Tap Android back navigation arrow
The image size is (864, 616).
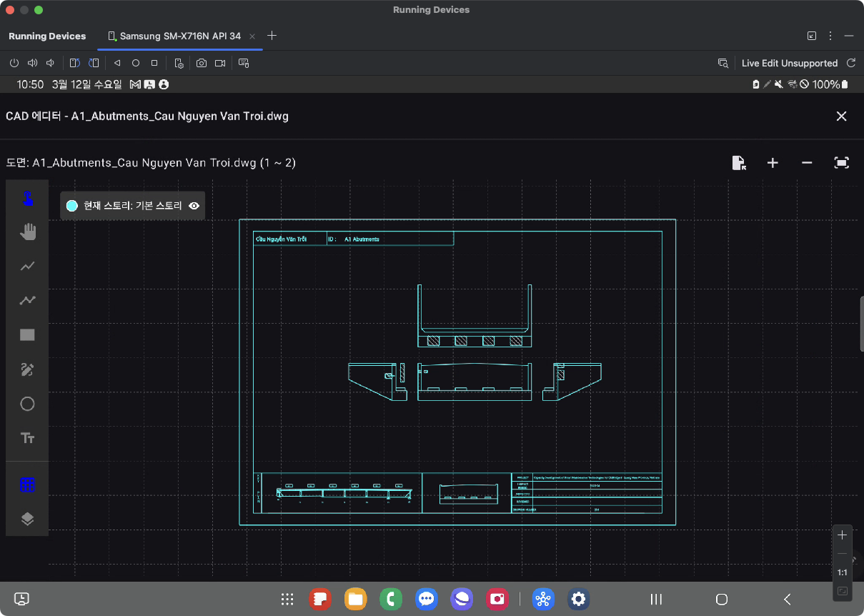click(787, 599)
